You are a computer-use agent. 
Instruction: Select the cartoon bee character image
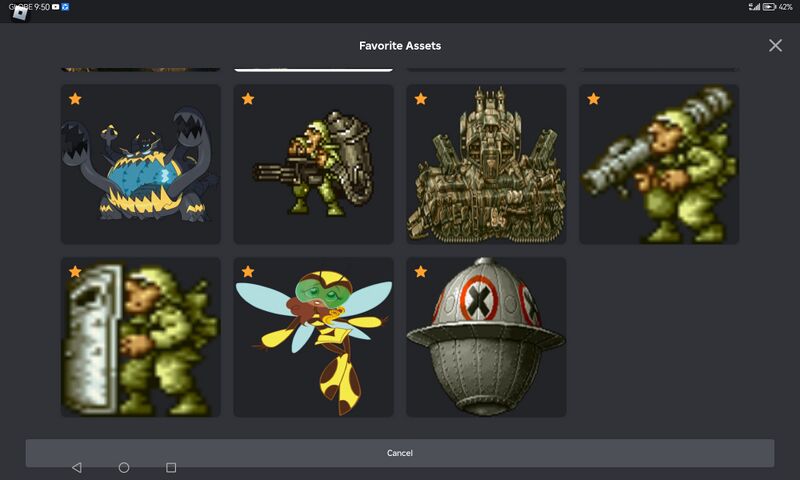[313, 340]
